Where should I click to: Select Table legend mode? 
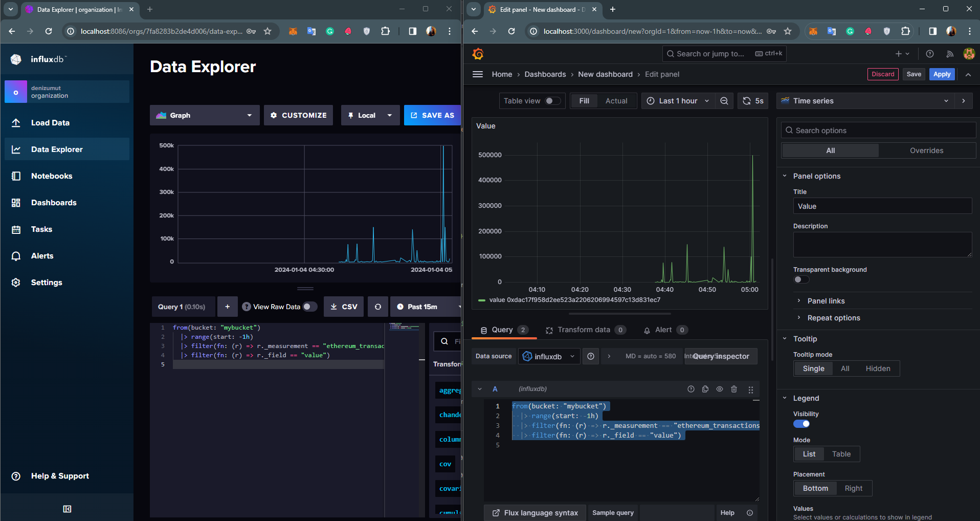(841, 454)
